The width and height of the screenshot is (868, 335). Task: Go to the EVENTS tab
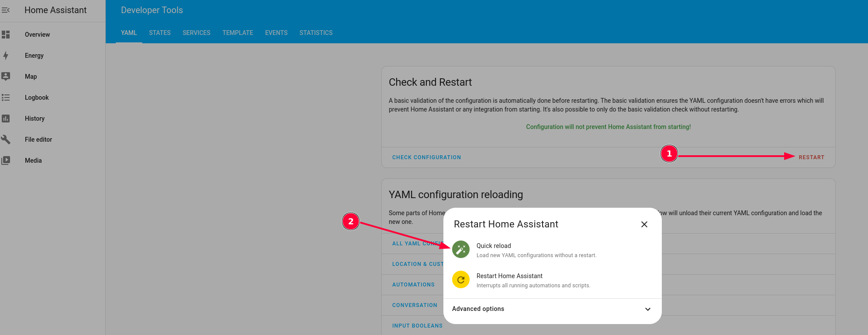point(277,33)
